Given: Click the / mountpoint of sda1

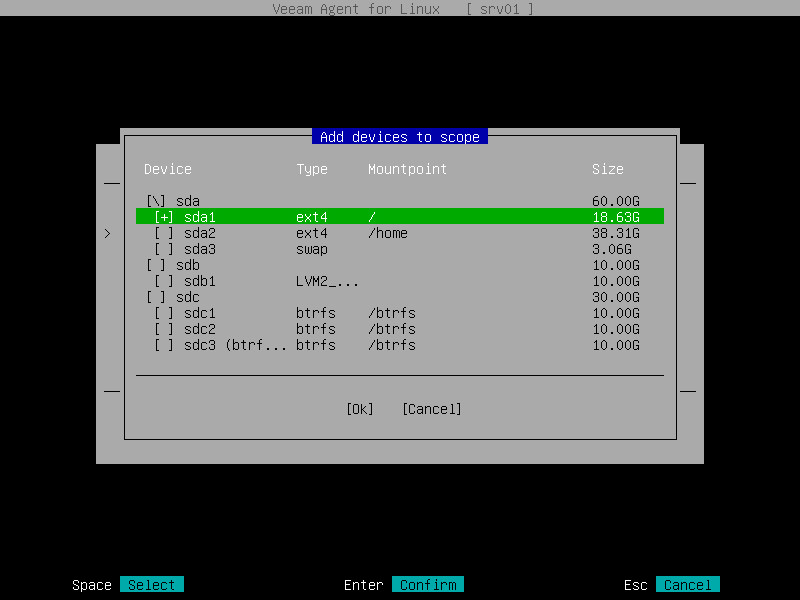Looking at the screenshot, I should pos(371,217).
